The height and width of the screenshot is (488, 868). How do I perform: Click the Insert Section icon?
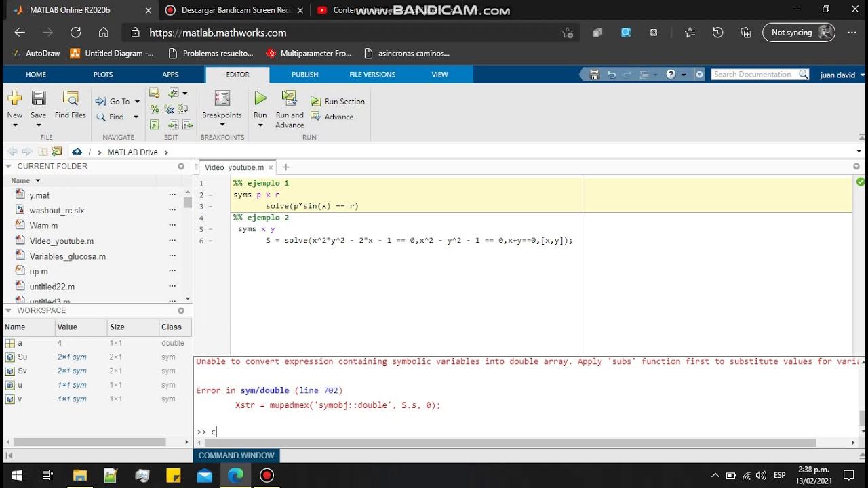coord(154,93)
